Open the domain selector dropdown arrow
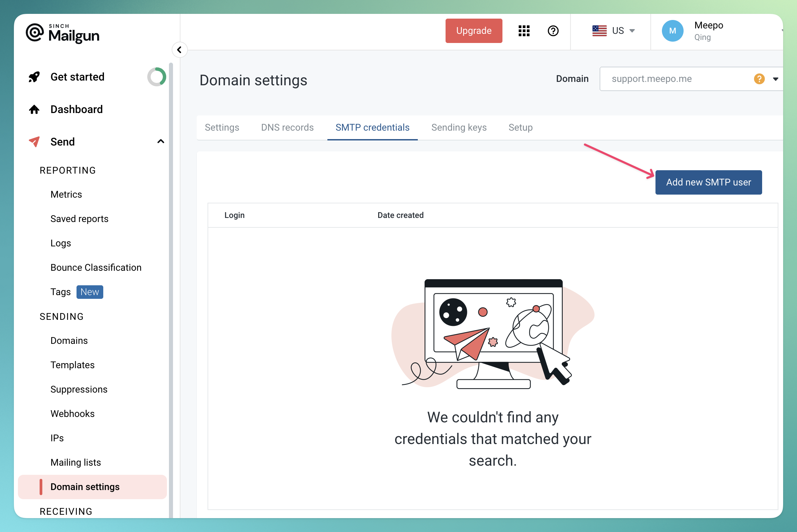The image size is (797, 532). pyautogui.click(x=776, y=79)
